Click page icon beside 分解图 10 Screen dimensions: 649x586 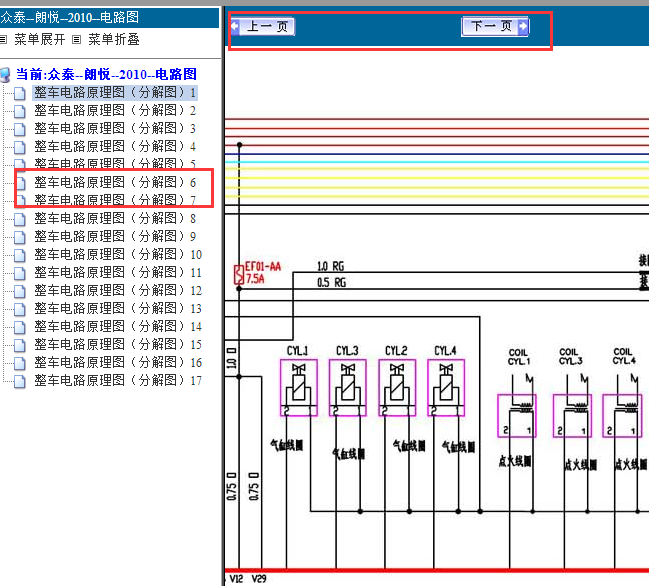tap(19, 255)
